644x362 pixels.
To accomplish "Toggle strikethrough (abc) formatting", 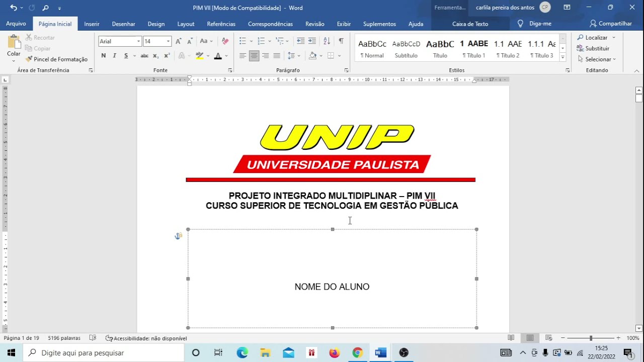I will coord(144,56).
